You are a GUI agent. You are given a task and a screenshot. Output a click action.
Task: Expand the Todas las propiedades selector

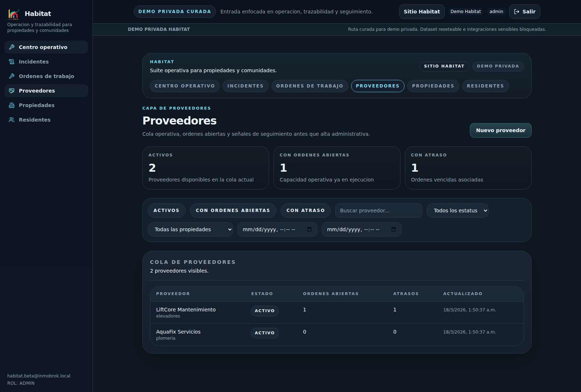[x=190, y=229]
